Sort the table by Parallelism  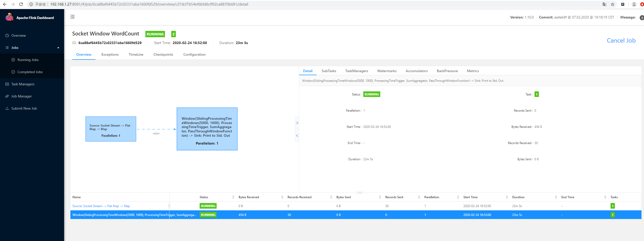[x=458, y=197]
